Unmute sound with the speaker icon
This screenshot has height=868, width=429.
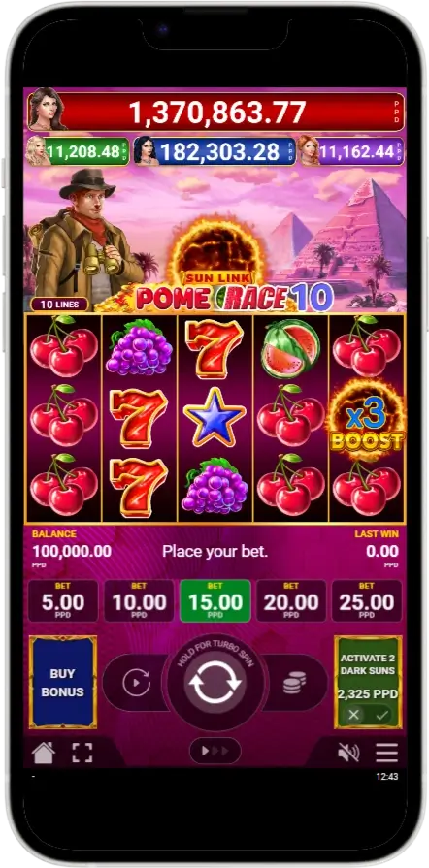(x=348, y=753)
